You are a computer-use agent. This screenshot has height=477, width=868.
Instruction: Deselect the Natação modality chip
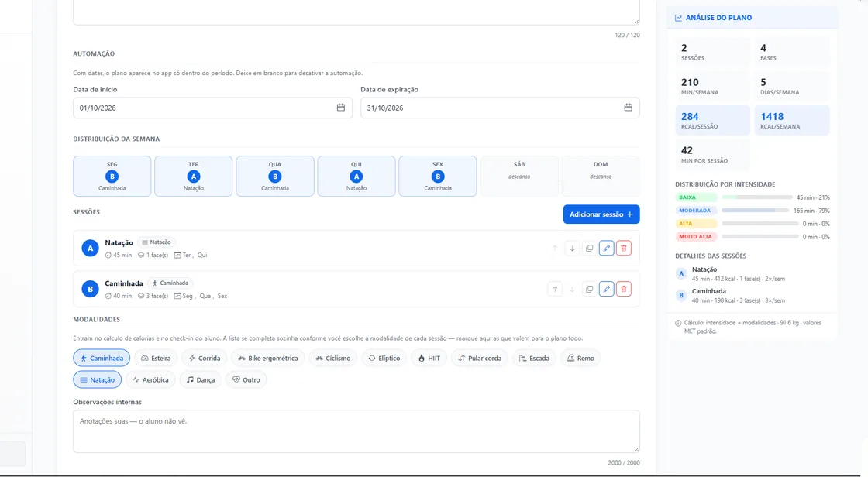(97, 379)
